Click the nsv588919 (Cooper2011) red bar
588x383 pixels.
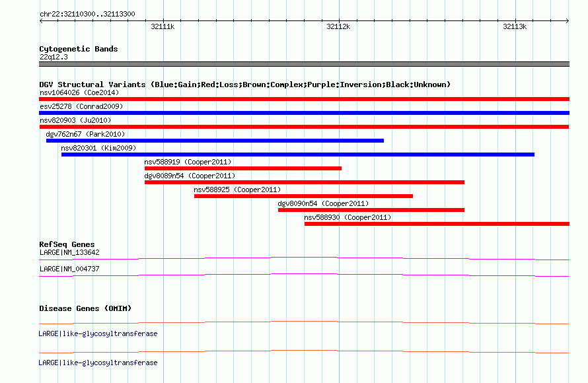[x=243, y=168]
